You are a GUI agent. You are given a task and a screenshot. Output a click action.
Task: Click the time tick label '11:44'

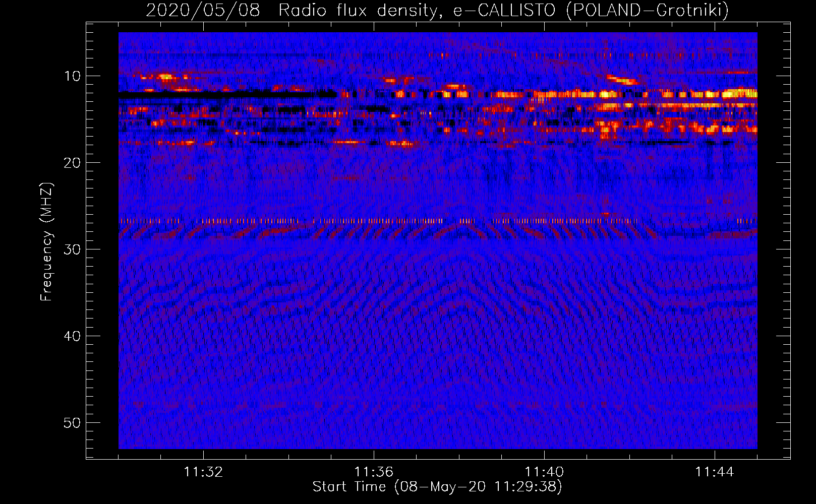coord(715,472)
